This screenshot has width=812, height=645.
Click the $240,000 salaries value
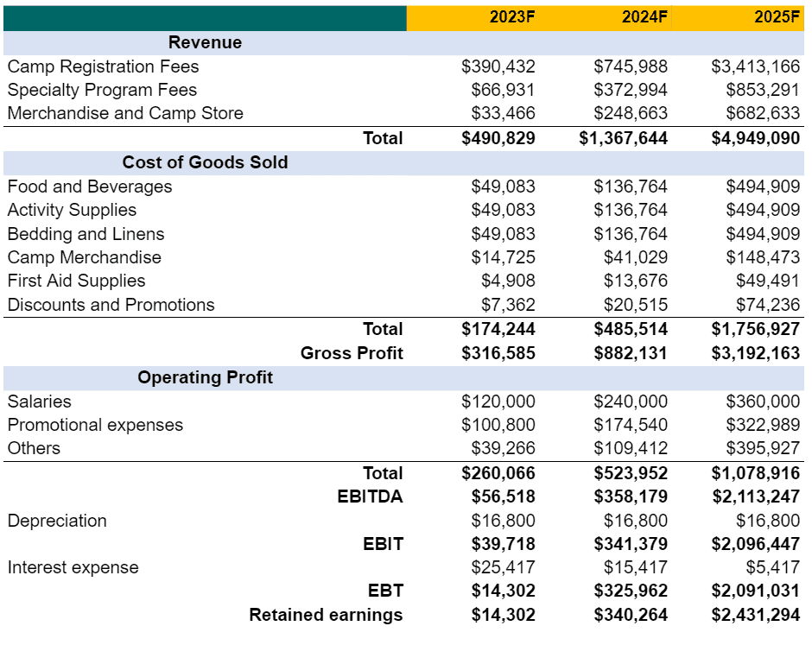[x=631, y=402]
